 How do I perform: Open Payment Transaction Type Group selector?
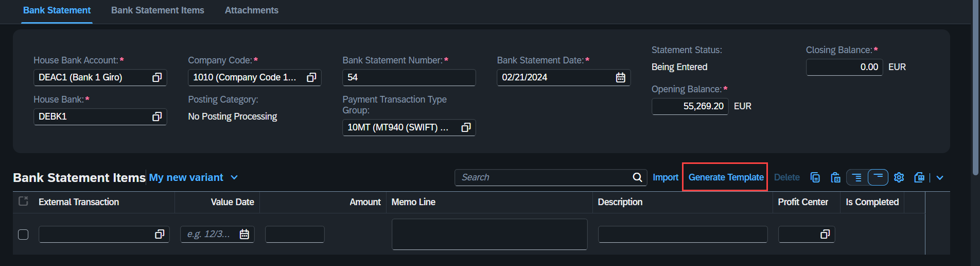coord(466,127)
